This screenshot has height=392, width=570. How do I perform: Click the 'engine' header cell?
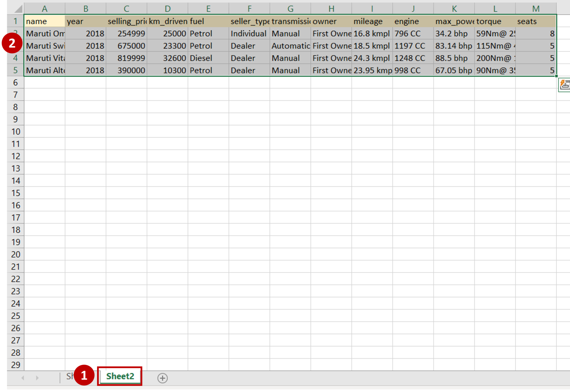[413, 21]
